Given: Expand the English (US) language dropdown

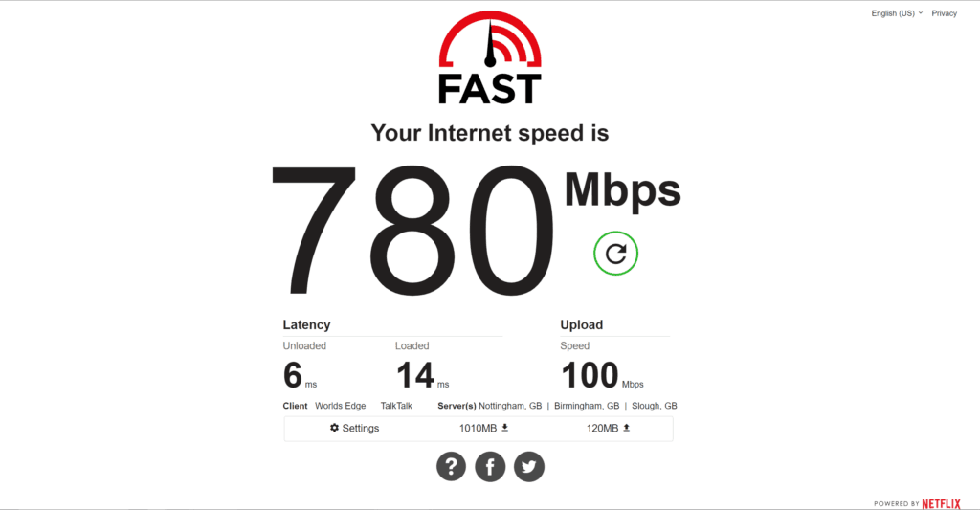Looking at the screenshot, I should pyautogui.click(x=897, y=13).
